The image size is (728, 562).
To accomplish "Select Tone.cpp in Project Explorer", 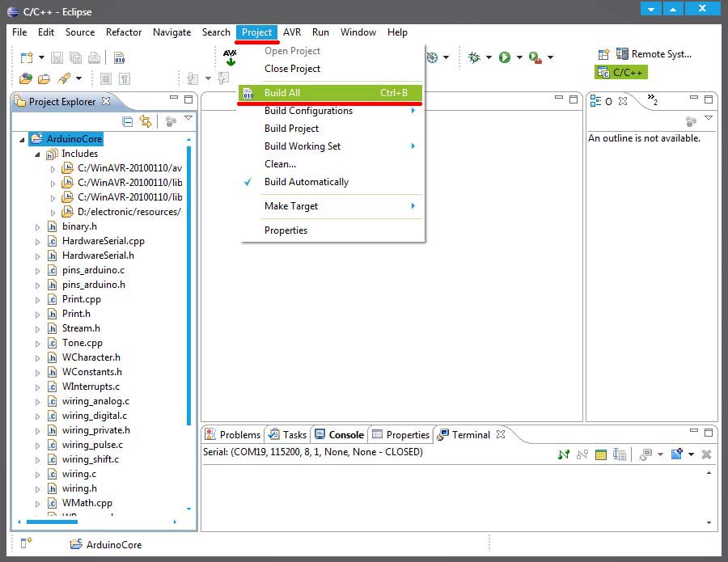I will (83, 343).
